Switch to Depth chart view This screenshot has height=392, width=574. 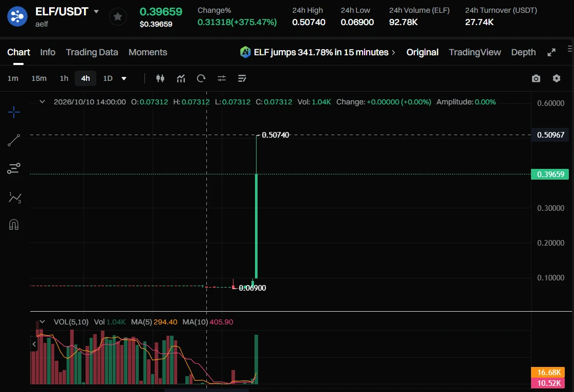tap(523, 52)
